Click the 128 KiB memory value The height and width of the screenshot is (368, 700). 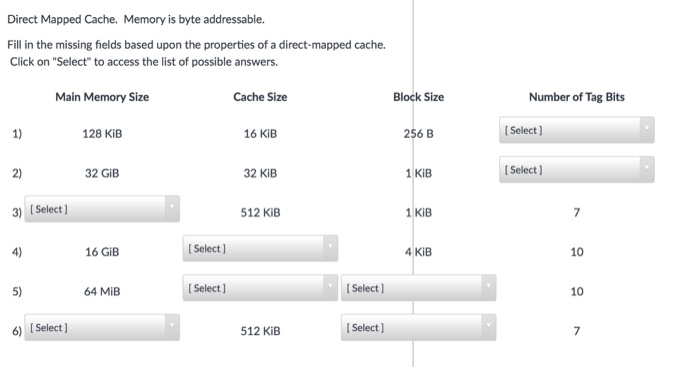(102, 134)
